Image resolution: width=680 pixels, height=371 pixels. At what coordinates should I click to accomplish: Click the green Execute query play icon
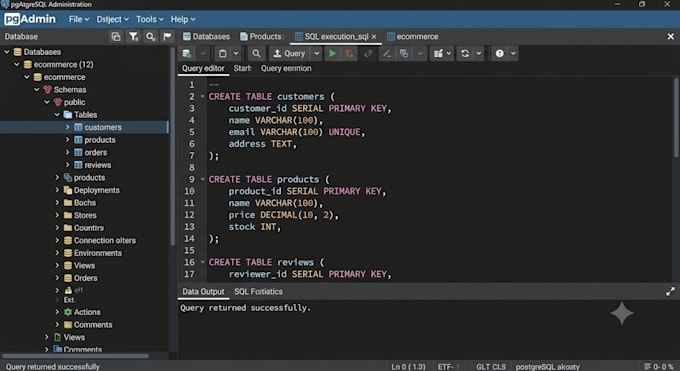[332, 53]
